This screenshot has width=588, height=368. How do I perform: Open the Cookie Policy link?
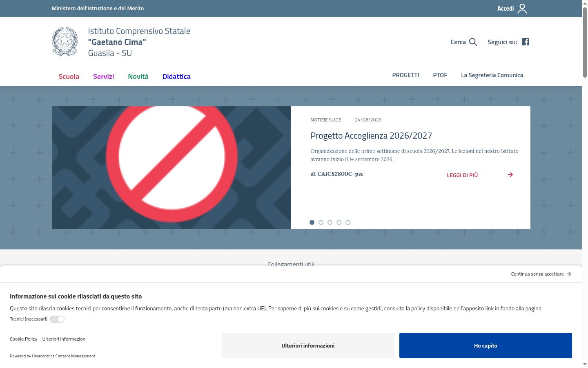[24, 339]
